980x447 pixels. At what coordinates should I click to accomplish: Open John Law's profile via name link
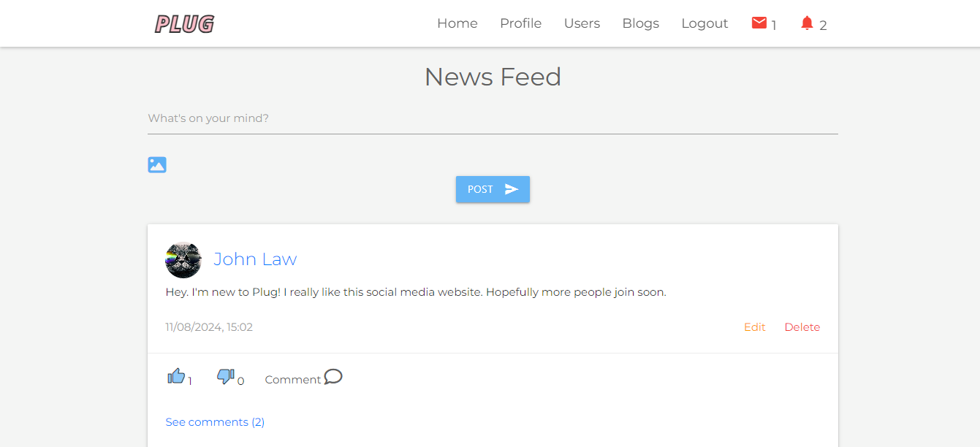point(255,259)
